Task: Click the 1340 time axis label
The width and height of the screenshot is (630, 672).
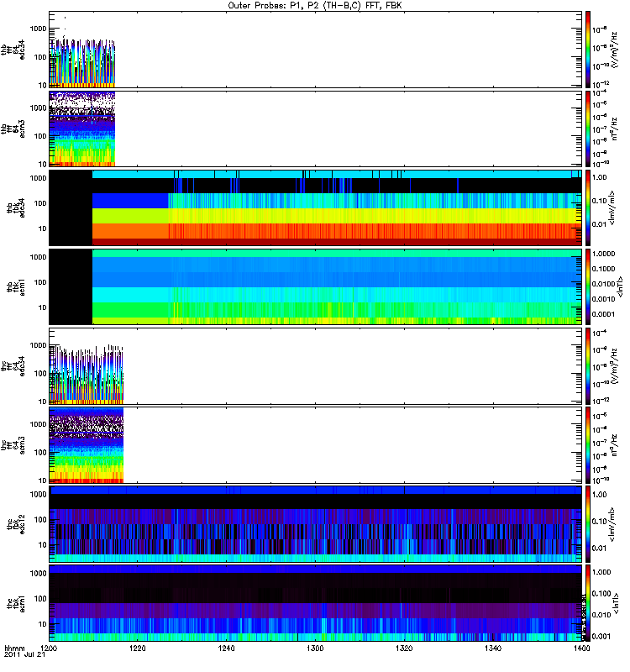Action: coord(493,648)
